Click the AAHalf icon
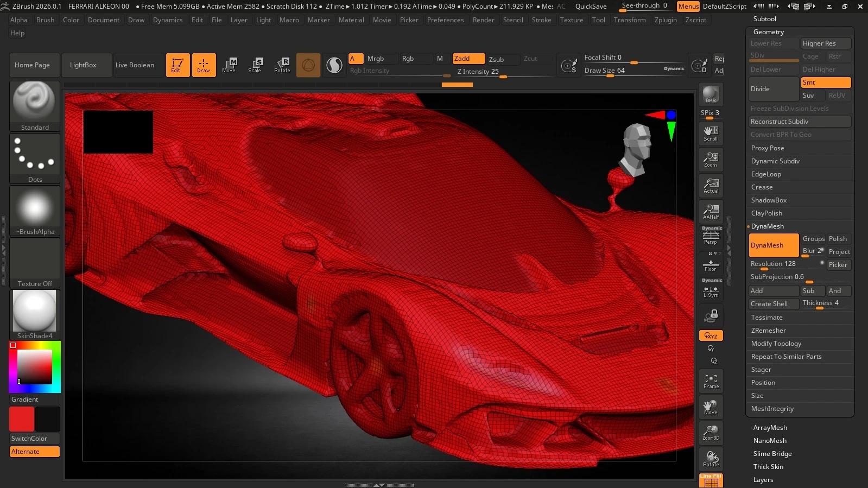This screenshot has width=868, height=488. point(711,211)
